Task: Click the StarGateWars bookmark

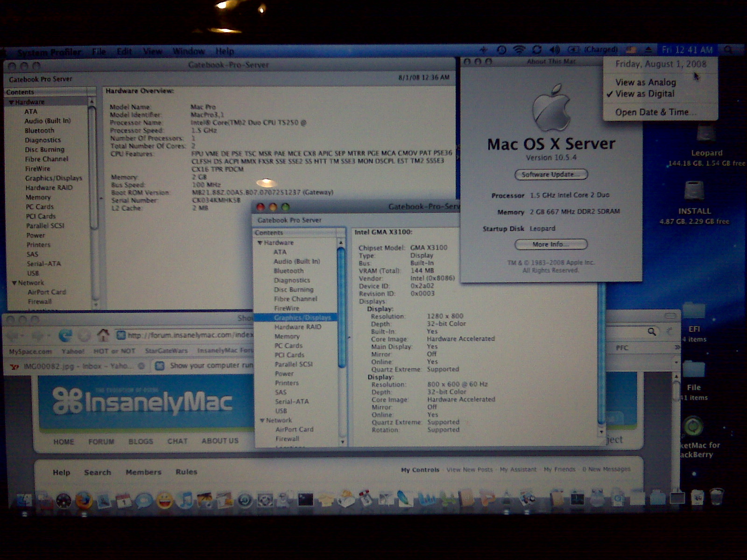Action: click(166, 350)
